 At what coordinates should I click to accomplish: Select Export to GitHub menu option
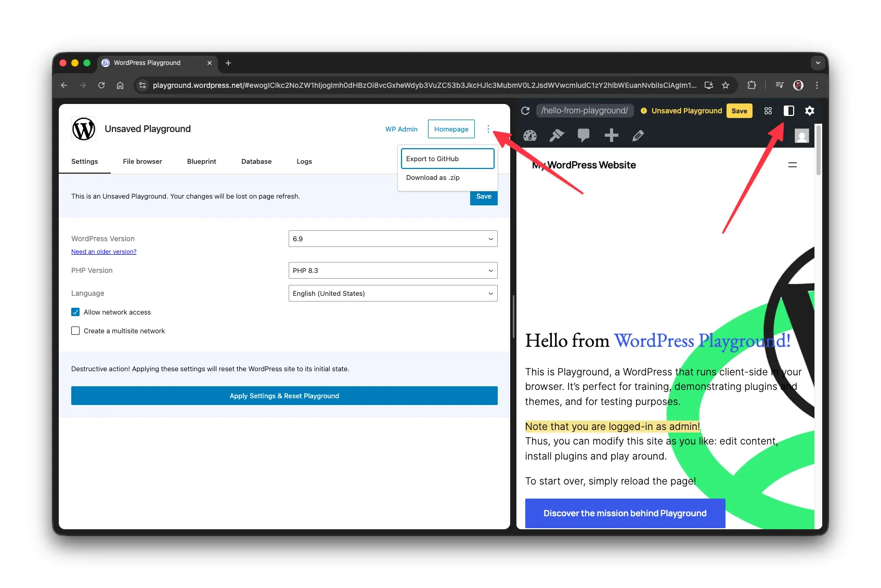447,159
